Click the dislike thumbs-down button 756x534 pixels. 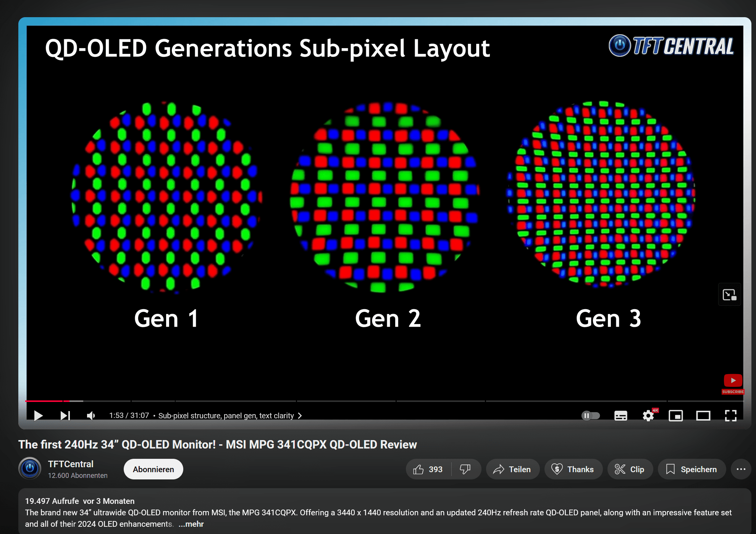465,469
